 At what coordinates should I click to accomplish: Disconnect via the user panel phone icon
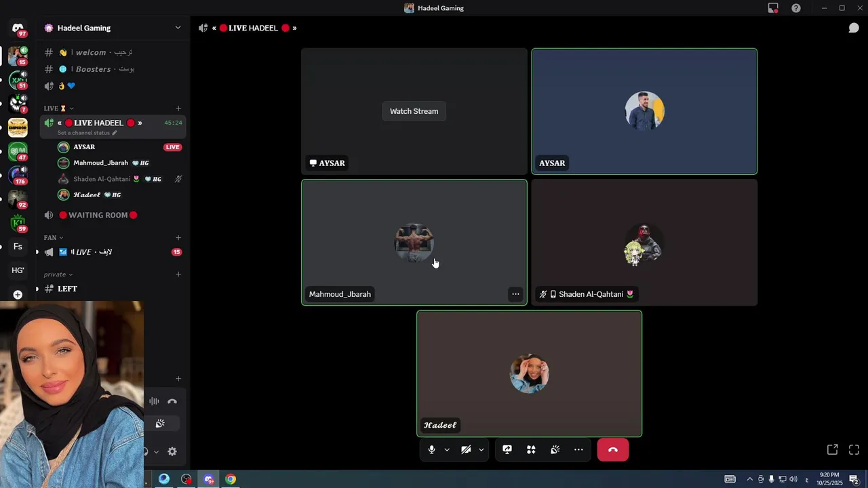172,401
